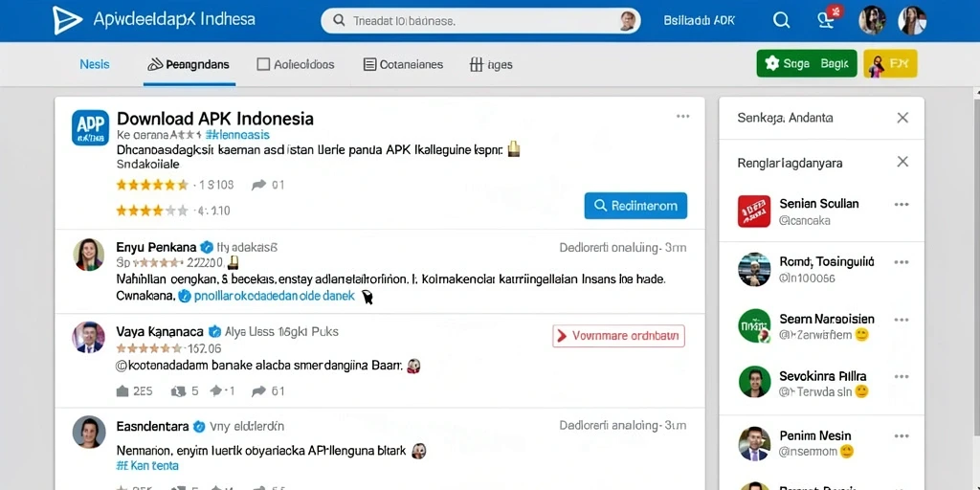
Task: Switch to the 'Nesis' tab
Action: pyautogui.click(x=95, y=64)
